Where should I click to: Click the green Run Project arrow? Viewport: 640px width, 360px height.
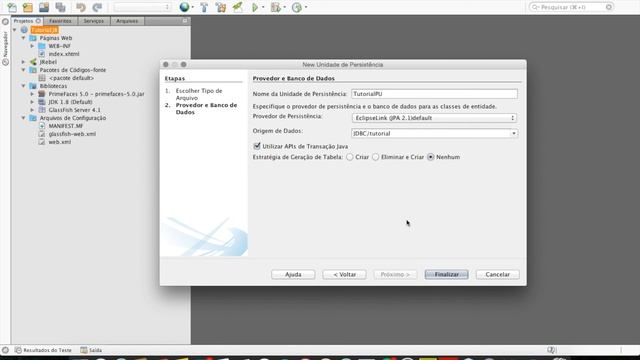click(255, 7)
